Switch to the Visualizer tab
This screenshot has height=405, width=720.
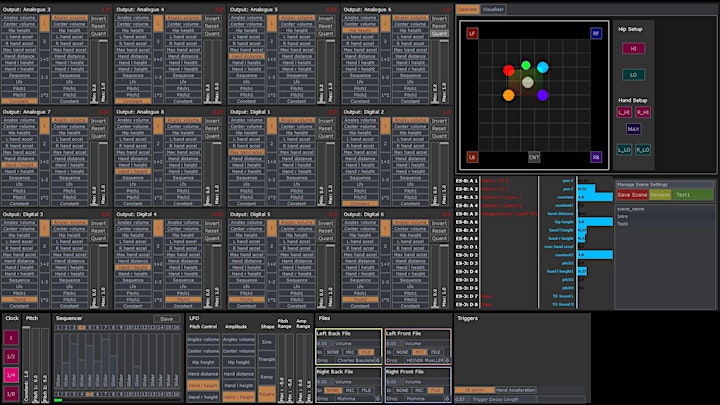point(493,9)
